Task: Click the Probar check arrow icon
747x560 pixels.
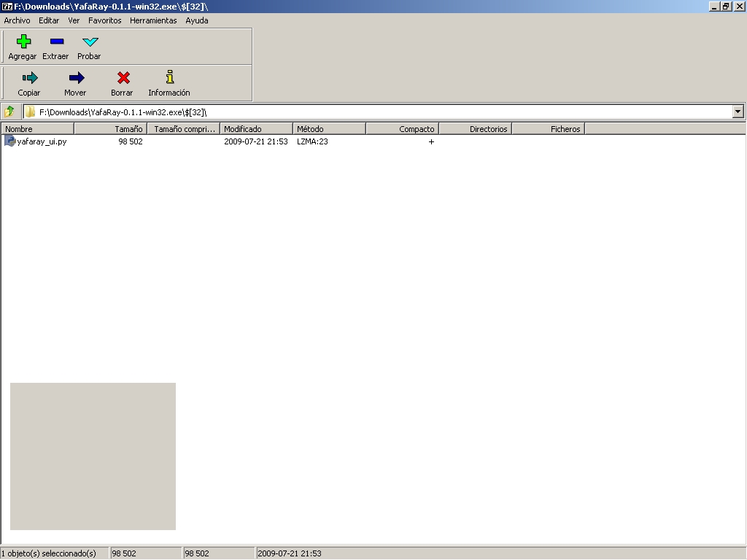Action: (x=90, y=42)
